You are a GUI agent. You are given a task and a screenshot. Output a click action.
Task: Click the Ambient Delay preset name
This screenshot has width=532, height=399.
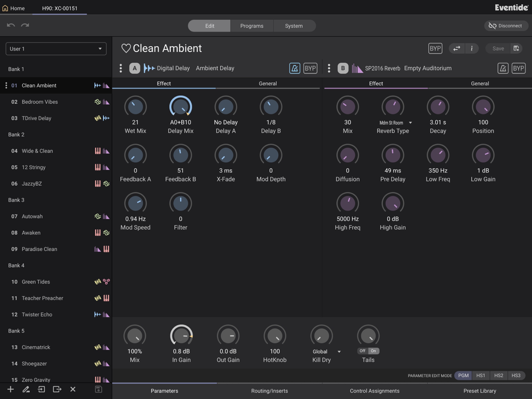tap(215, 68)
